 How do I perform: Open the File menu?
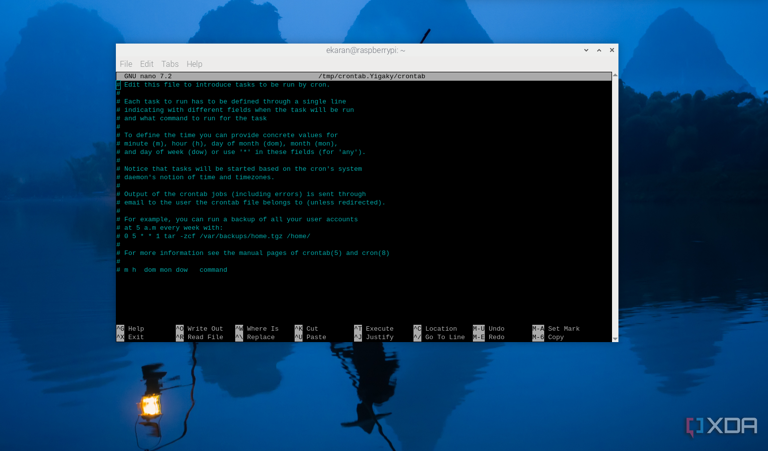coord(126,64)
